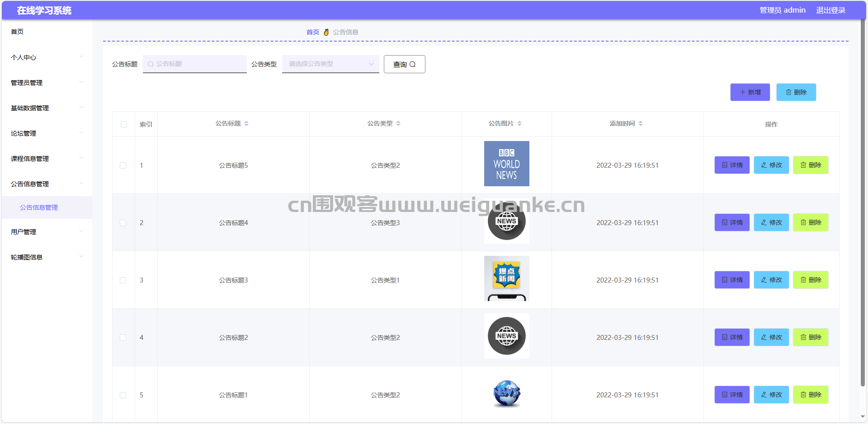The image size is (868, 424).
Task: Click the 删除 trash icon for 公告标题3
Action: coord(803,280)
